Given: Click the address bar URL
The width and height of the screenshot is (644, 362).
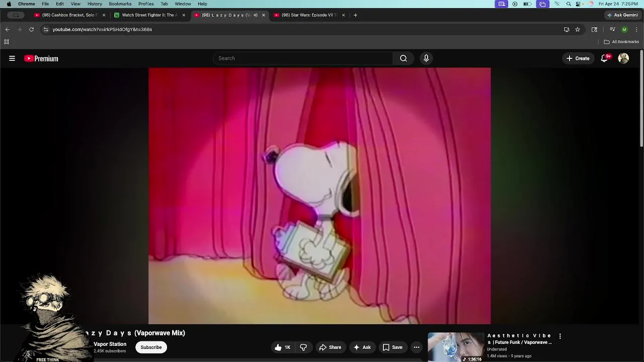Looking at the screenshot, I should click(102, 29).
